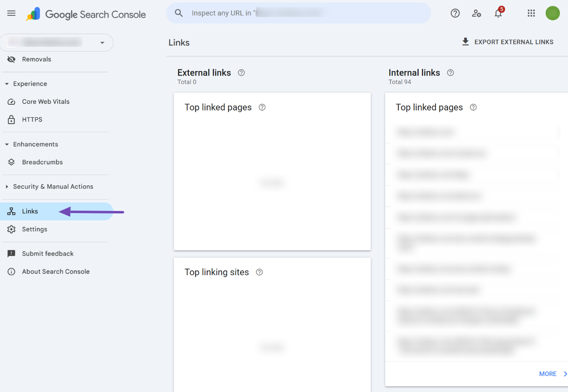Click the Internal links help icon
The height and width of the screenshot is (392, 568).
click(x=450, y=73)
